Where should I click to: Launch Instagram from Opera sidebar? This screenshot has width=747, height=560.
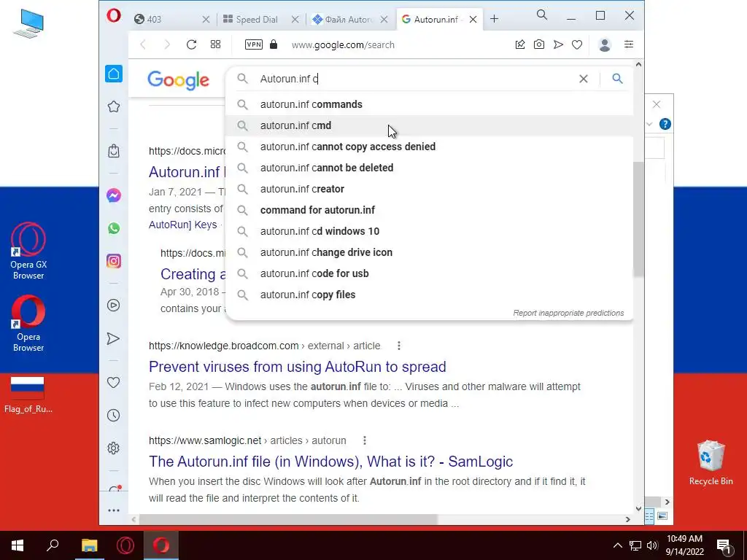click(113, 261)
